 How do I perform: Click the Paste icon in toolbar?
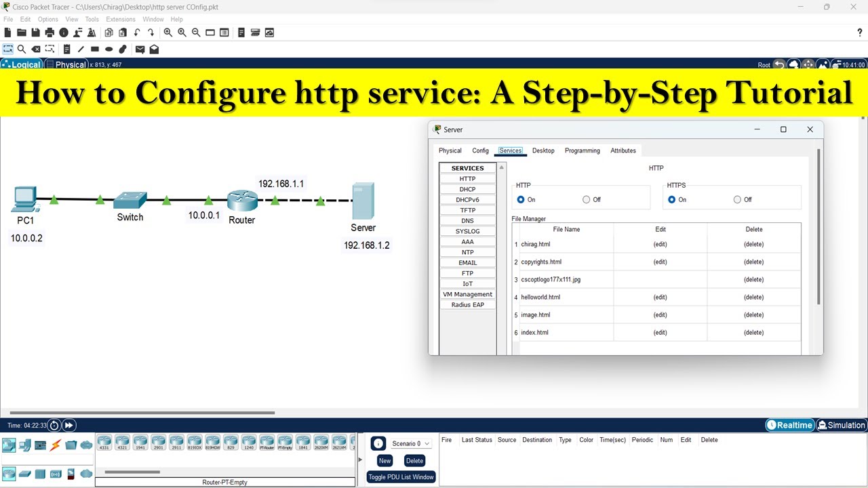click(123, 33)
